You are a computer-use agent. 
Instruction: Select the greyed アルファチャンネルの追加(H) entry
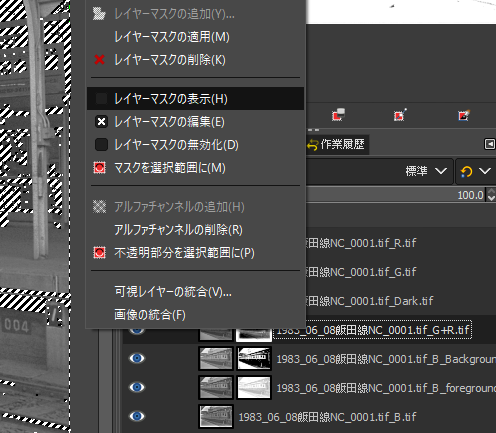(195, 207)
